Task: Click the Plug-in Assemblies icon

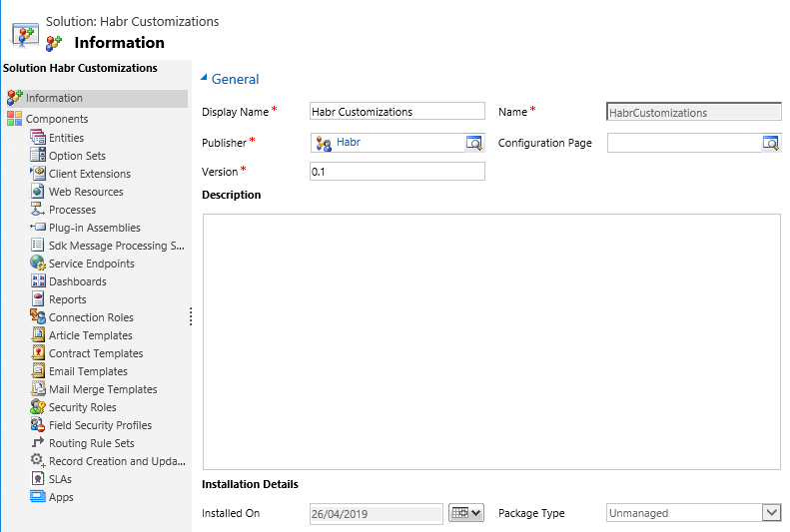Action: [38, 227]
